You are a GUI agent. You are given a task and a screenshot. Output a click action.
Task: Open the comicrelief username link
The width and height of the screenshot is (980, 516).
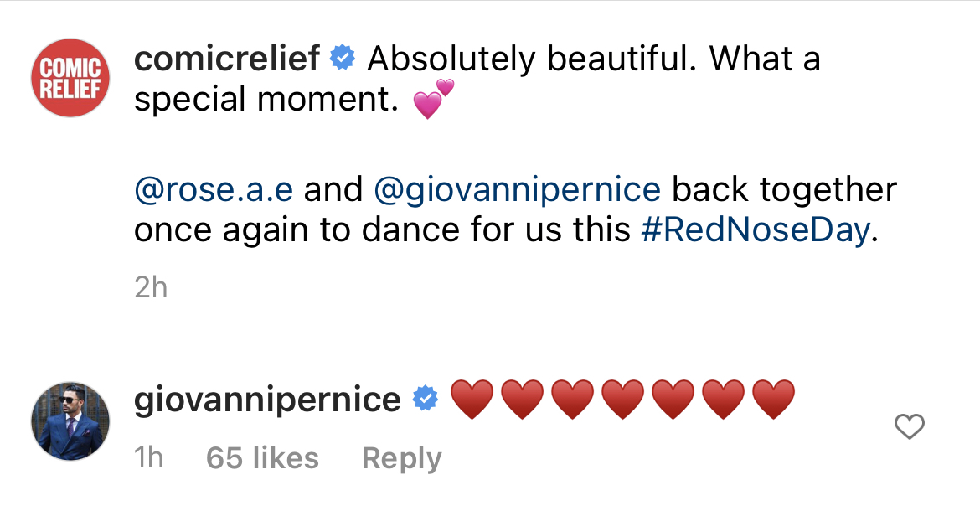(x=227, y=59)
